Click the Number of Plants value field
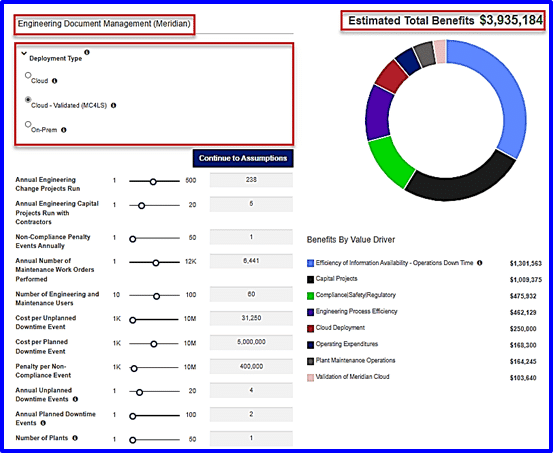Viewport: 553px width, 453px height. (x=251, y=438)
